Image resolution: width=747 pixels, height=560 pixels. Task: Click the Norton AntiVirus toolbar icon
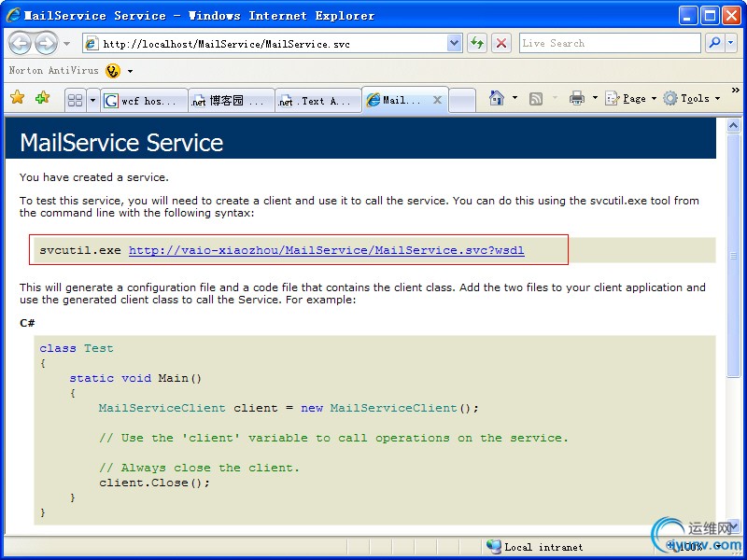point(113,71)
